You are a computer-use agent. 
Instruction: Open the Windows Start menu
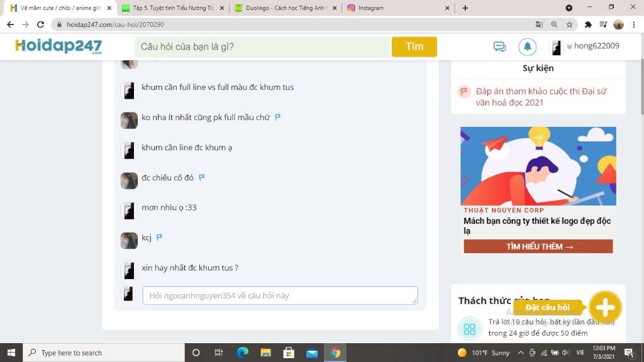[11, 353]
